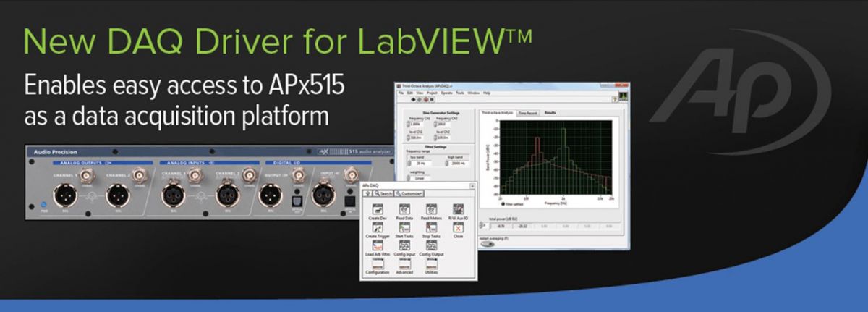Pin the APx DAQ palette with thumbtack
The width and height of the screenshot is (868, 312).
[x=472, y=185]
